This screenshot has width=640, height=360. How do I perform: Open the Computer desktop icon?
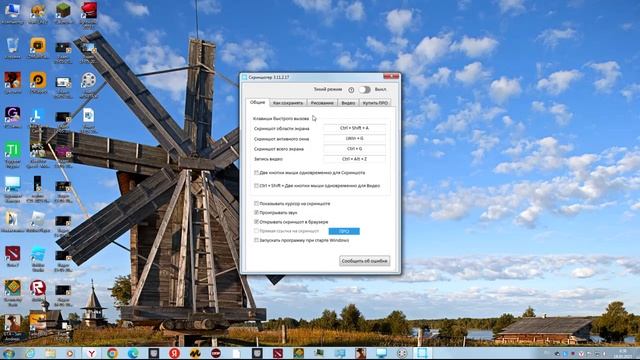[x=12, y=12]
